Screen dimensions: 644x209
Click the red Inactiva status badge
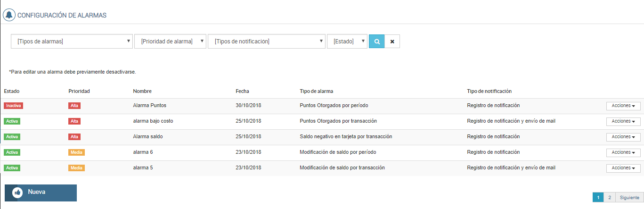[x=13, y=106]
